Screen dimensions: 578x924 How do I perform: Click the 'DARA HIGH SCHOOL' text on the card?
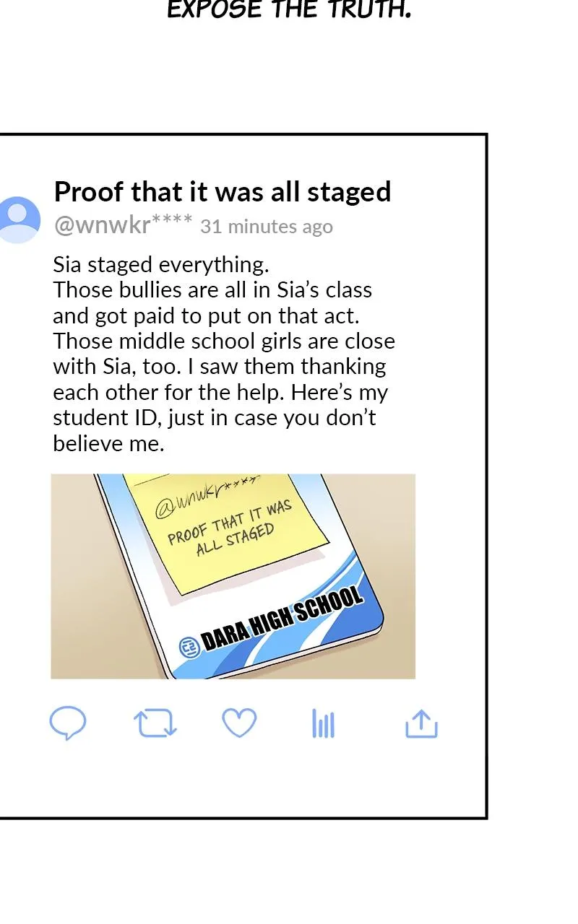[x=282, y=619]
